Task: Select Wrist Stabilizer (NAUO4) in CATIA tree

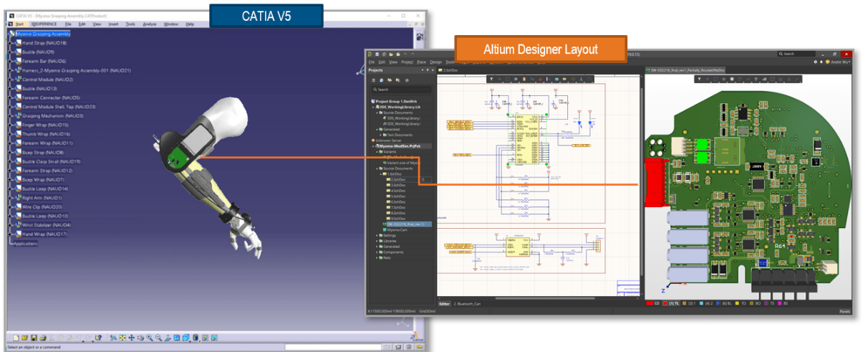Action: tap(47, 224)
